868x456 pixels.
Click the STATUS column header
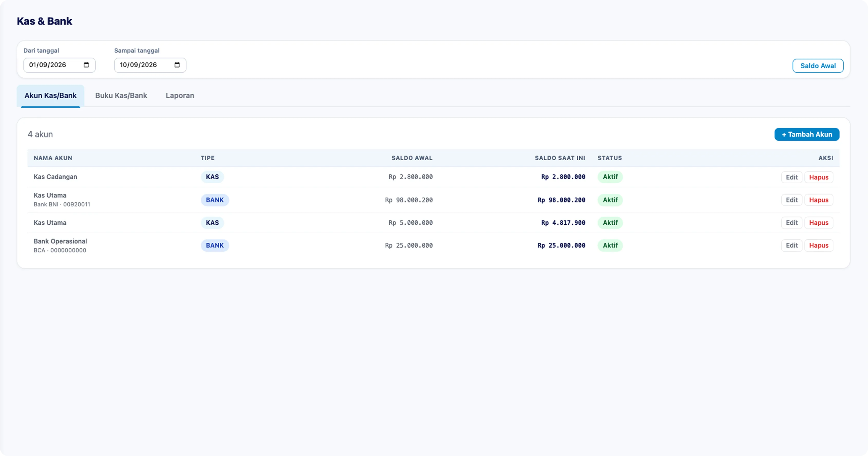(610, 158)
